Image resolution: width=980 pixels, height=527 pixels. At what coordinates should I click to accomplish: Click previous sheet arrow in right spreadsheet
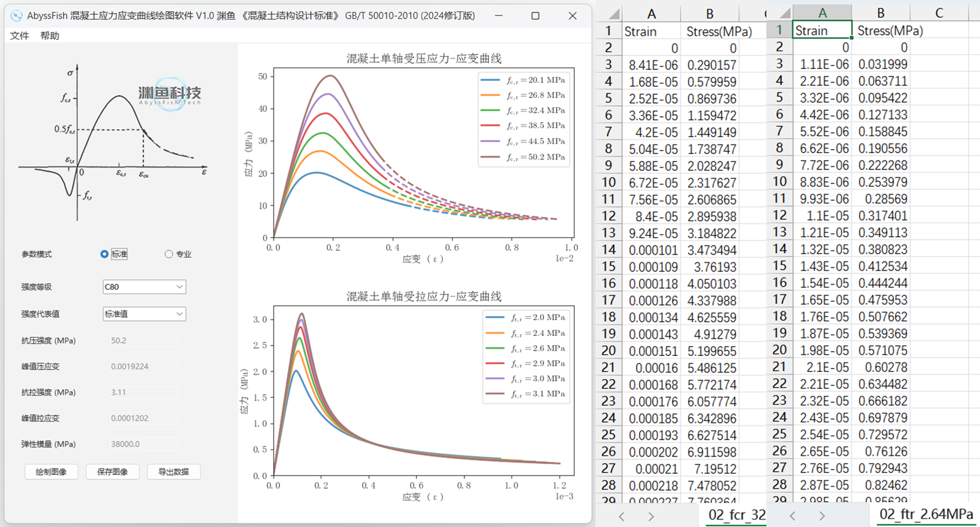pos(792,516)
